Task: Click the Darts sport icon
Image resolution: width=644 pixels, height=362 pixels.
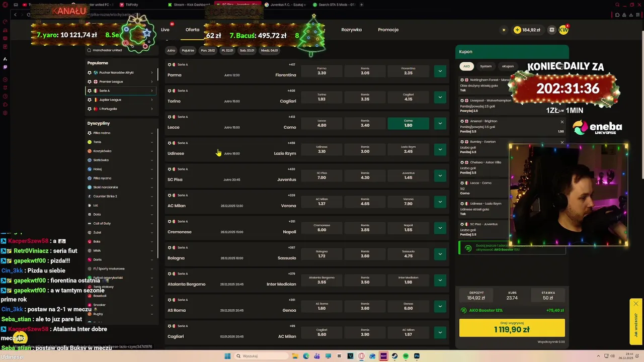Action: 90,259
